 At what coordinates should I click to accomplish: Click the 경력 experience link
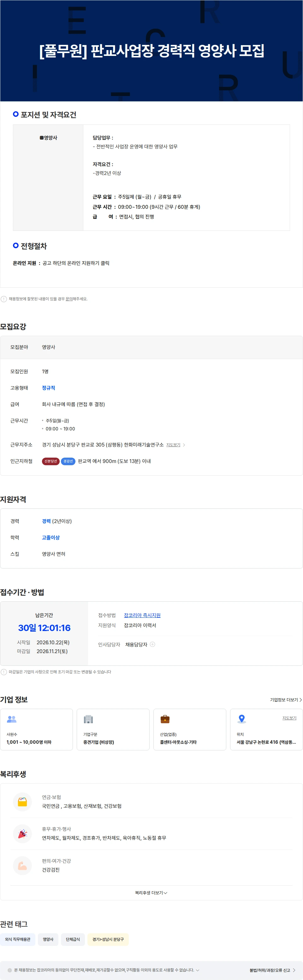pyautogui.click(x=46, y=521)
